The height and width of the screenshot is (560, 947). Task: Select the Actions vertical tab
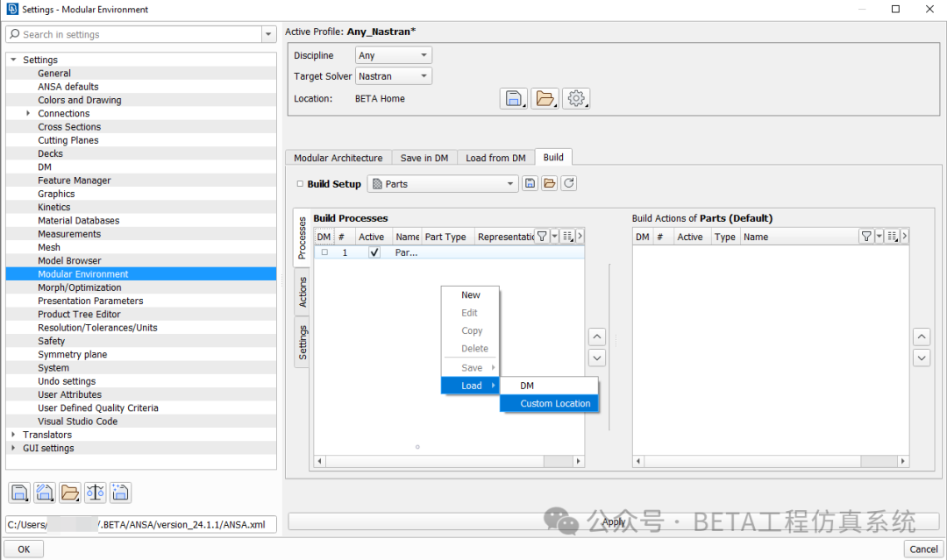(302, 292)
